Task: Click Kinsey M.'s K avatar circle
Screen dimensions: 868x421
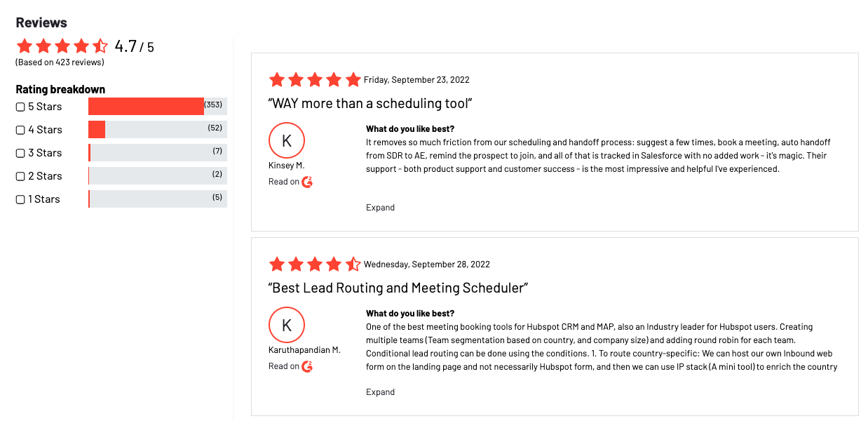Action: [286, 140]
